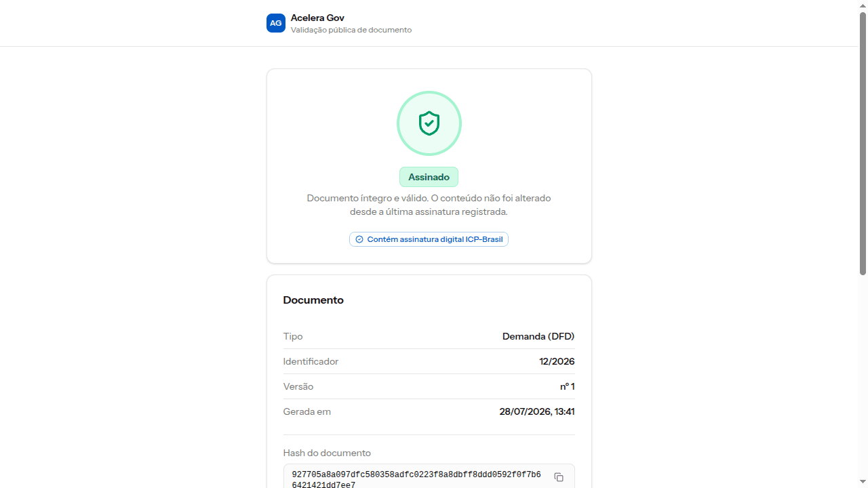Screen dimensions: 868x488
Task: Click the Versão label
Action: coord(298,386)
